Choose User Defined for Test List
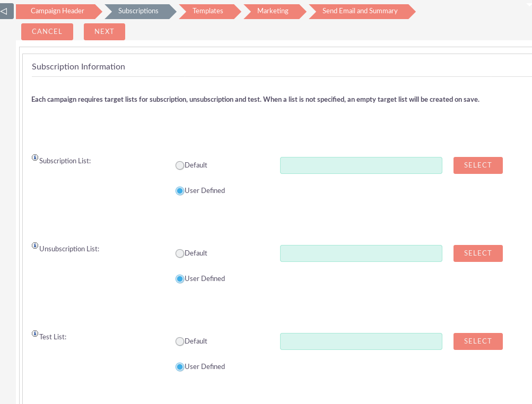This screenshot has height=404, width=532. point(180,367)
